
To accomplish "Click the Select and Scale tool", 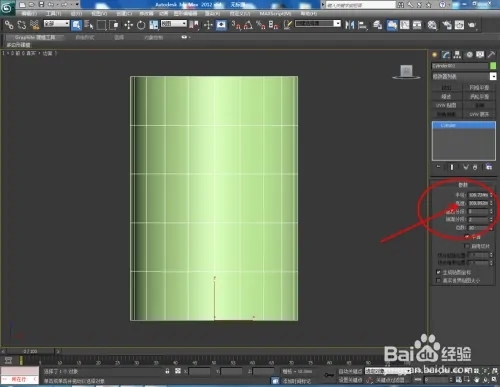I will pyautogui.click(x=154, y=25).
